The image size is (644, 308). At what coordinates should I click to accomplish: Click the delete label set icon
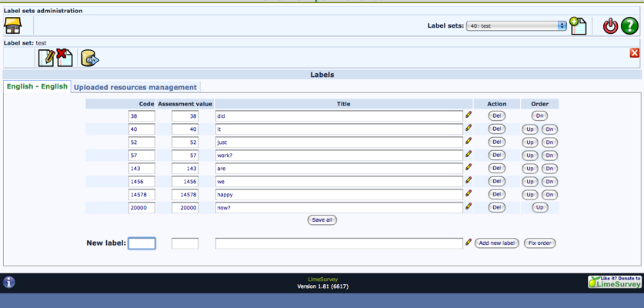65,58
